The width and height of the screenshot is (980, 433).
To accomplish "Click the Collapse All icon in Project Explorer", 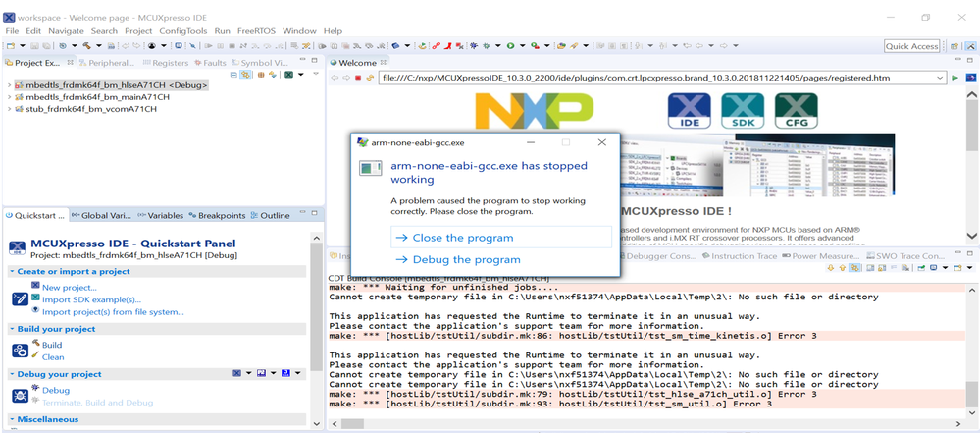I will click(x=234, y=75).
